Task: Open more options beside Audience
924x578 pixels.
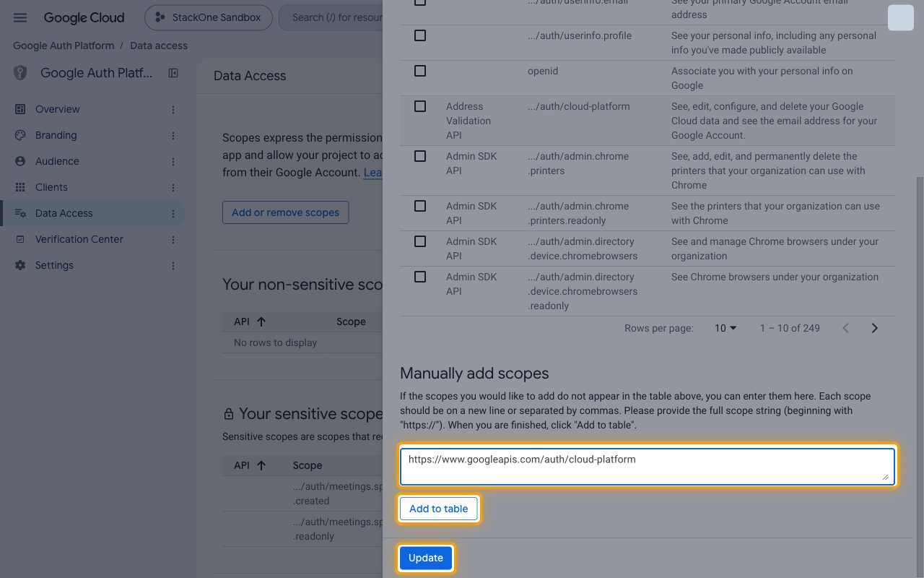Action: pyautogui.click(x=173, y=162)
